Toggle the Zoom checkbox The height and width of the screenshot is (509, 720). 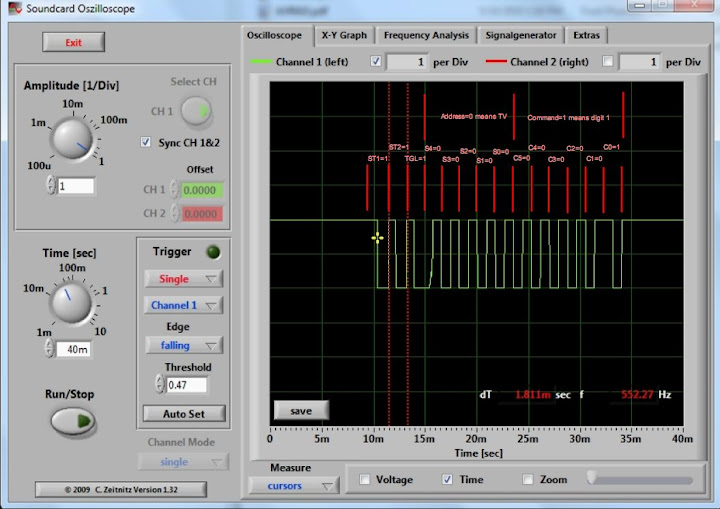[528, 480]
